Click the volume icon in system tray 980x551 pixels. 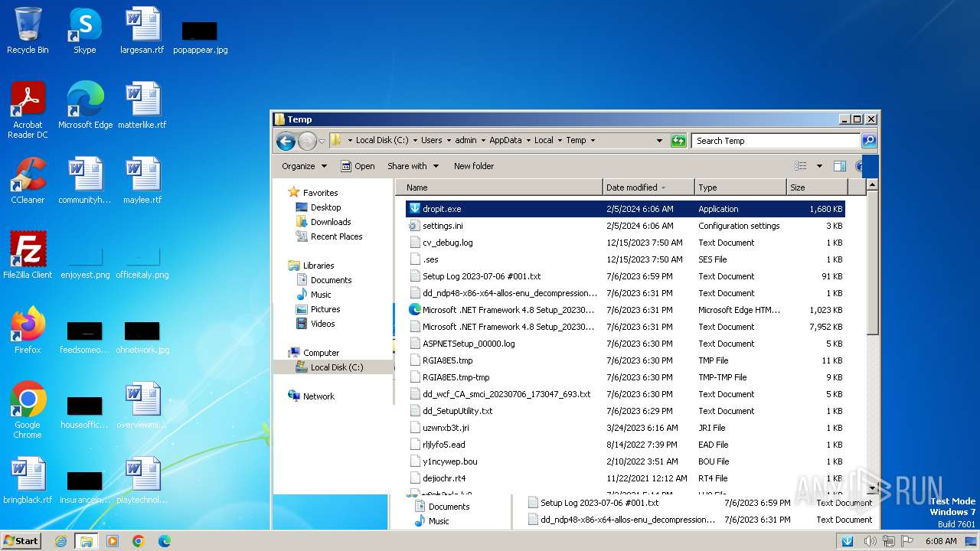pyautogui.click(x=870, y=541)
